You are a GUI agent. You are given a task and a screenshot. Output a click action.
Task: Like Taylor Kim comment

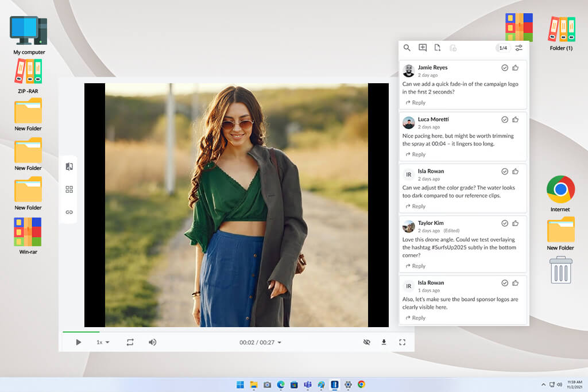(x=516, y=223)
